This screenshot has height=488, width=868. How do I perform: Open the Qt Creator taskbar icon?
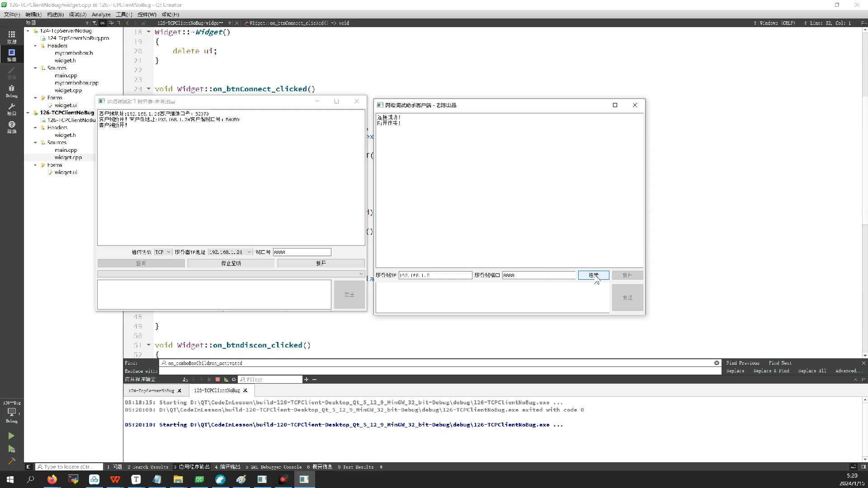[x=199, y=479]
